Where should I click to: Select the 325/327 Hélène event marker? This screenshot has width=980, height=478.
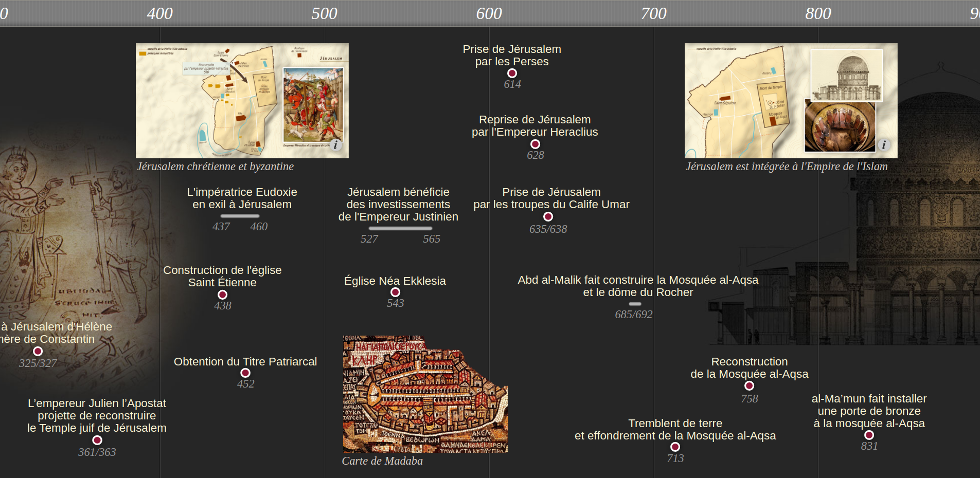pos(38,352)
